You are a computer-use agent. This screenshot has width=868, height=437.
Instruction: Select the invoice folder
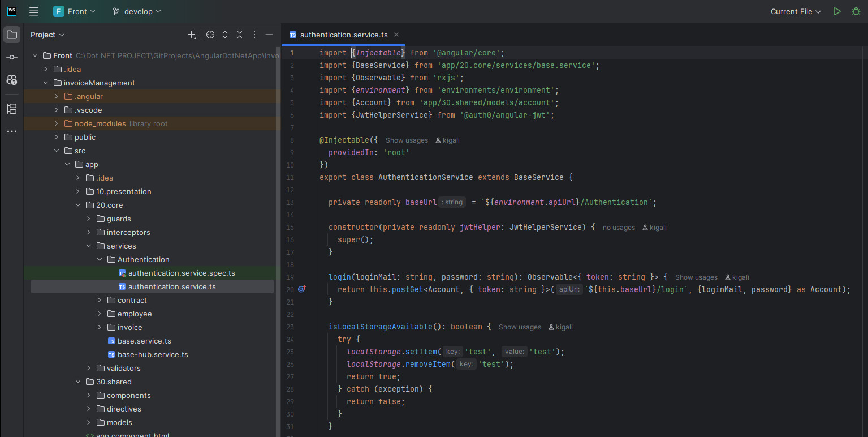(x=129, y=327)
